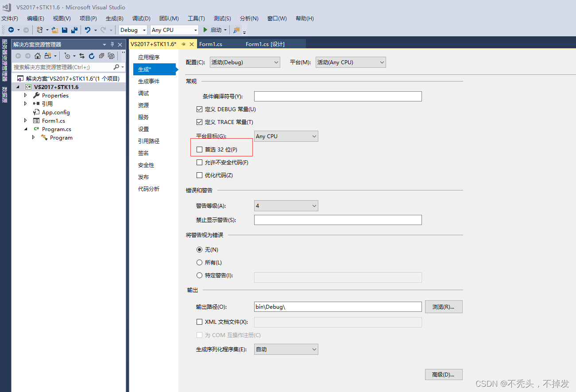Select 生成事件 in properties sidebar

149,82
